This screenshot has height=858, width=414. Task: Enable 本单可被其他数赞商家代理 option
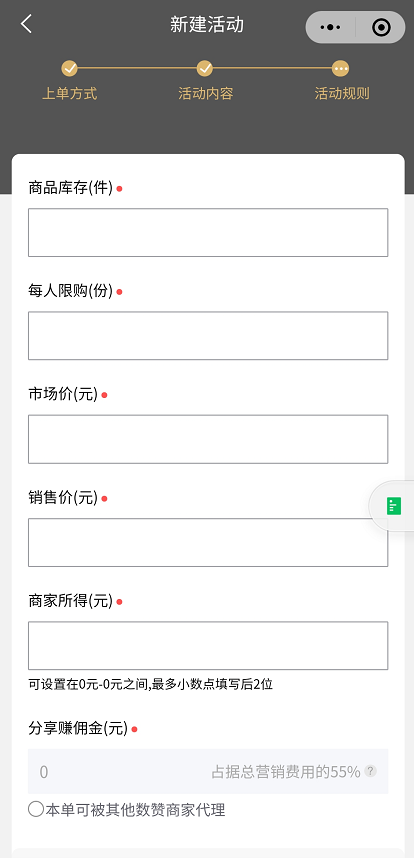(36, 809)
